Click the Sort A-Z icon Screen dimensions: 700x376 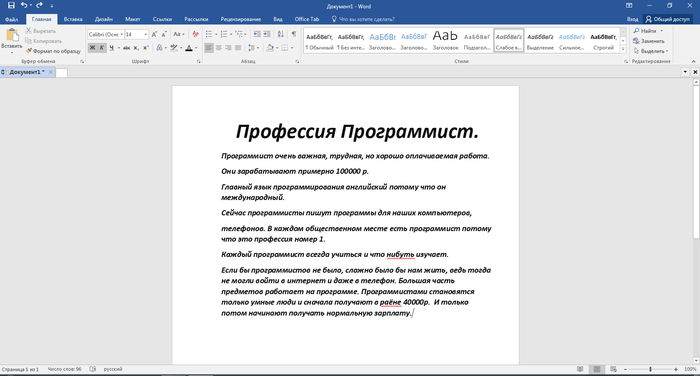[280, 34]
